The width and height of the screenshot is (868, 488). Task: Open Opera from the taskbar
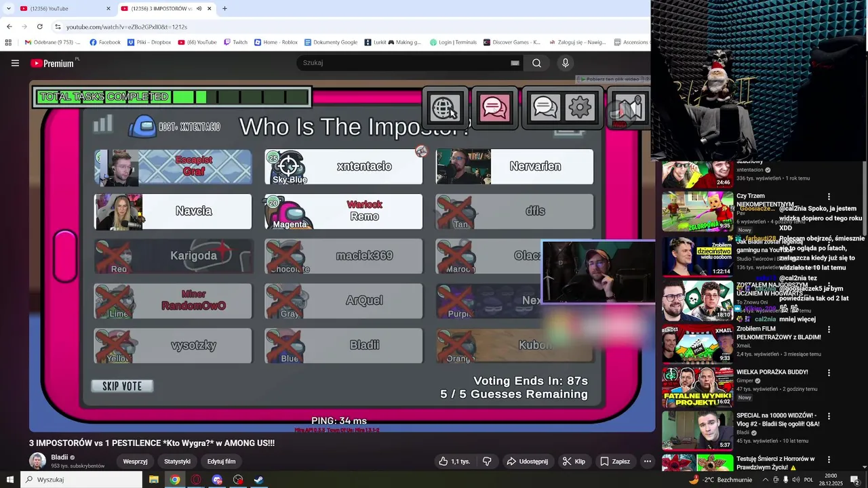(196, 480)
